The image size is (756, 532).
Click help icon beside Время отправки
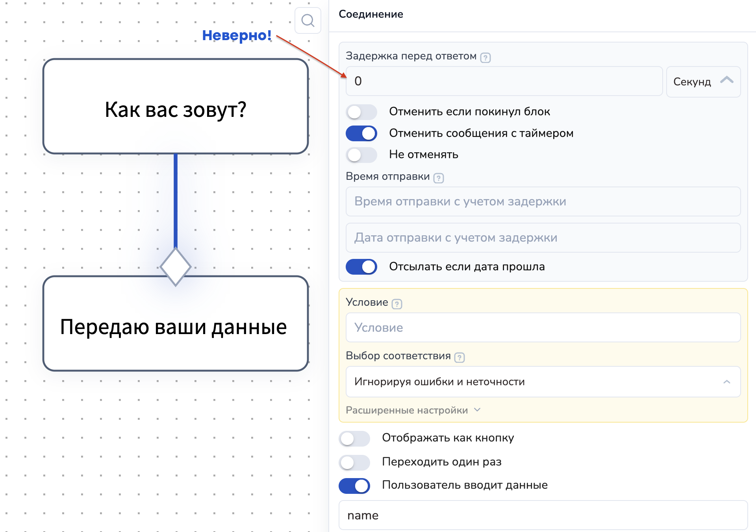438,178
